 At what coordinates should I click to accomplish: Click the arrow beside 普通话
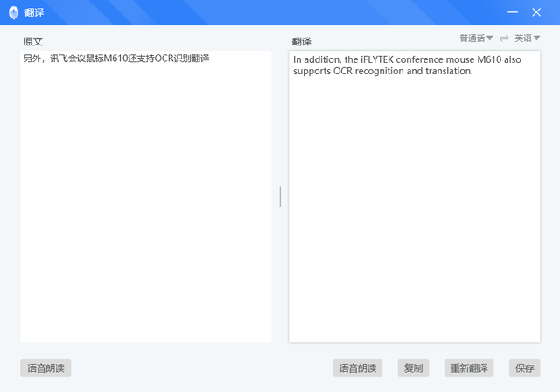(x=490, y=38)
